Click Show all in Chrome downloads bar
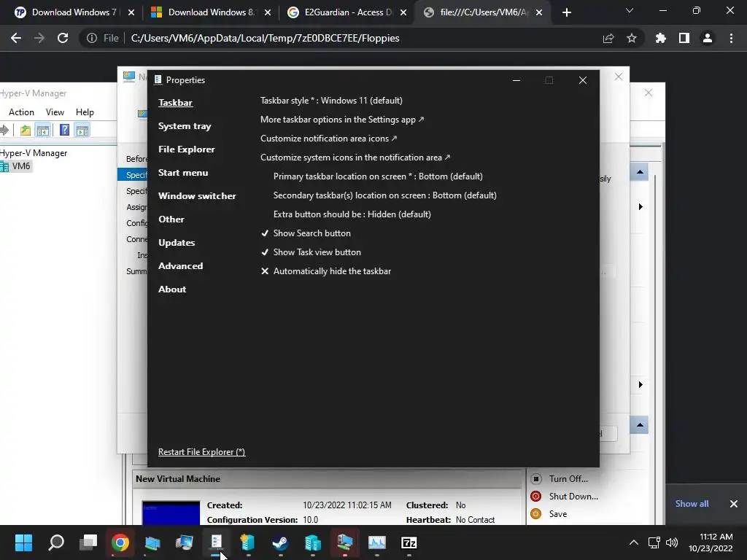 (x=692, y=504)
